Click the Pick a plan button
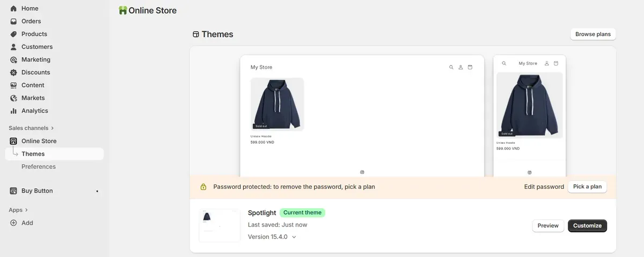Screen dimensions: 644x257 click(x=587, y=187)
